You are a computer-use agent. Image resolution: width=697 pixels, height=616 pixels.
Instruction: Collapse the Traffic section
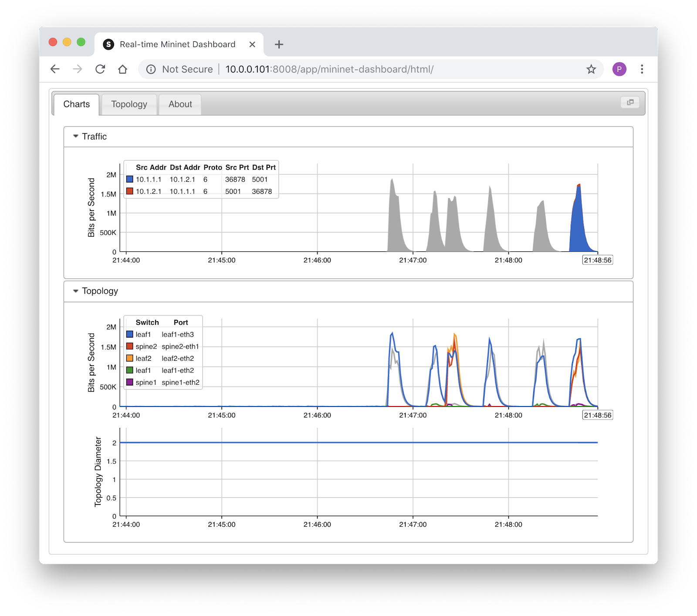point(76,136)
